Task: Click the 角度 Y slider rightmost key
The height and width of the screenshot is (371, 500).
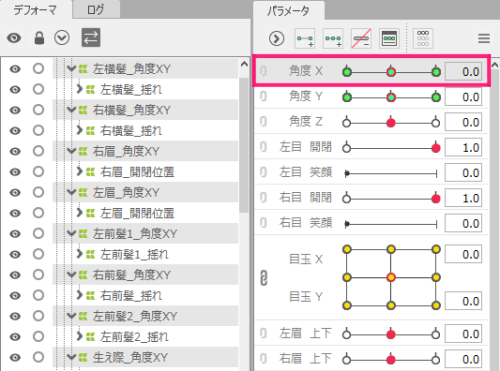Action: click(436, 97)
